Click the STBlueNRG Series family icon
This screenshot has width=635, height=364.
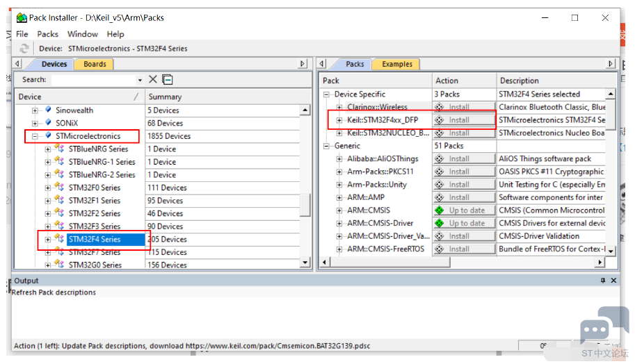coord(60,149)
